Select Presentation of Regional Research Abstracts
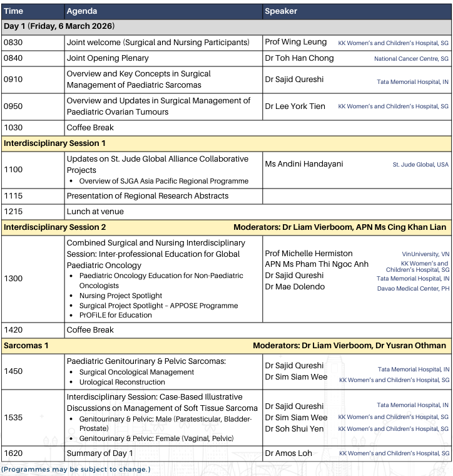 pos(148,196)
